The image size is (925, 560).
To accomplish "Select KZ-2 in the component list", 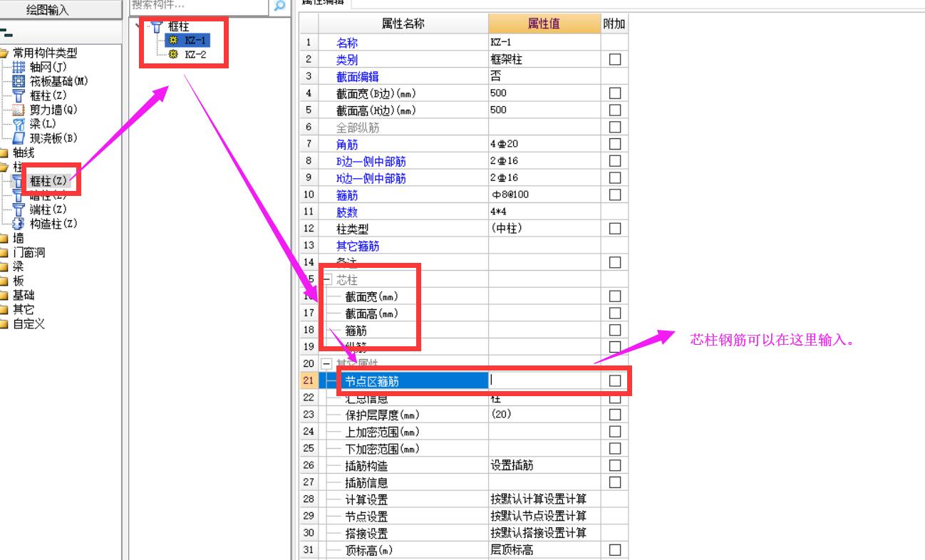I will pos(195,54).
